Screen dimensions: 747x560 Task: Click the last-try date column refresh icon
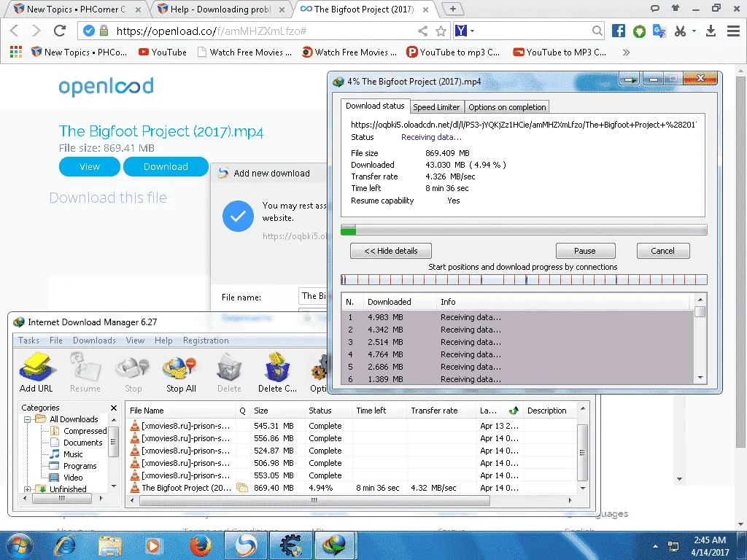[x=514, y=411]
